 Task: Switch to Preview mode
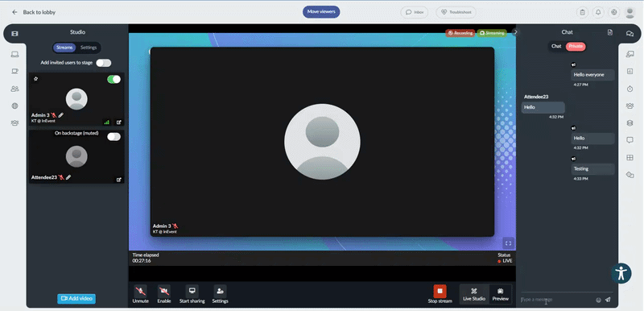500,295
